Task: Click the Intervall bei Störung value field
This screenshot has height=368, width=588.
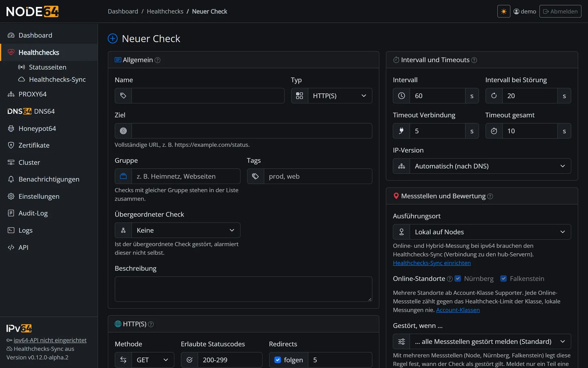Action: 530,96
